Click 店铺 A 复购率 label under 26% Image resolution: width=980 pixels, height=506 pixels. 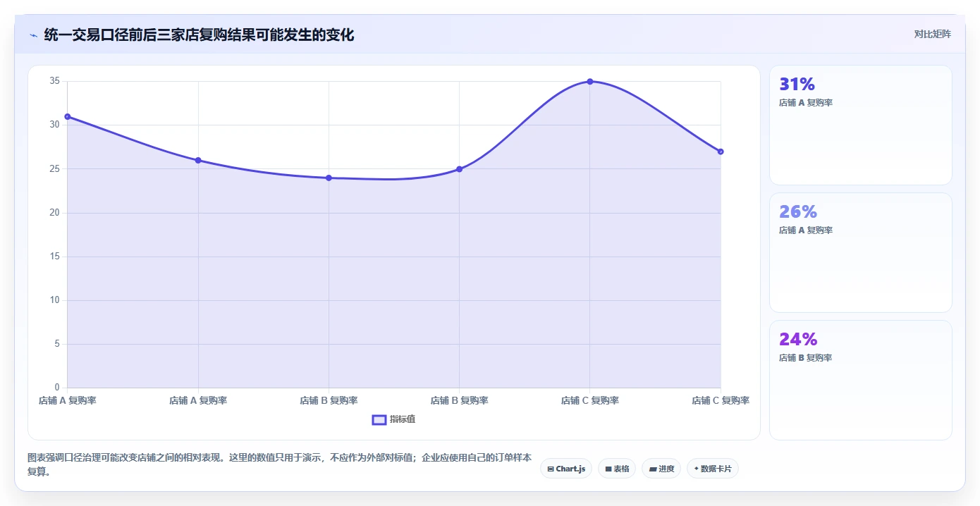click(806, 230)
